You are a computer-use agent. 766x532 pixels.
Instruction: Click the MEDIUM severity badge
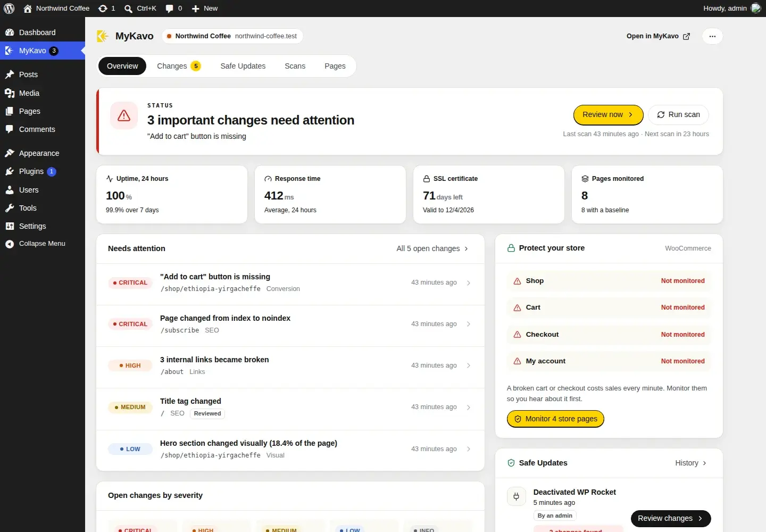tap(130, 407)
